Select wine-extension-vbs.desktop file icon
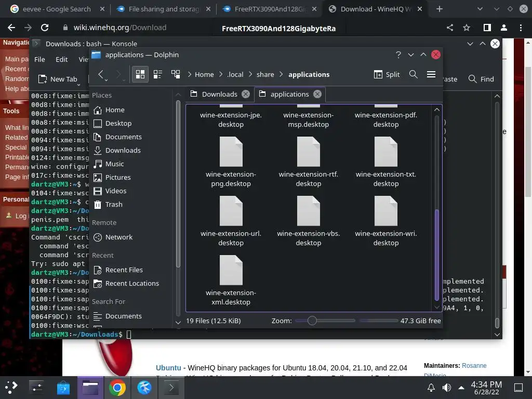This screenshot has width=532, height=399. tap(309, 211)
